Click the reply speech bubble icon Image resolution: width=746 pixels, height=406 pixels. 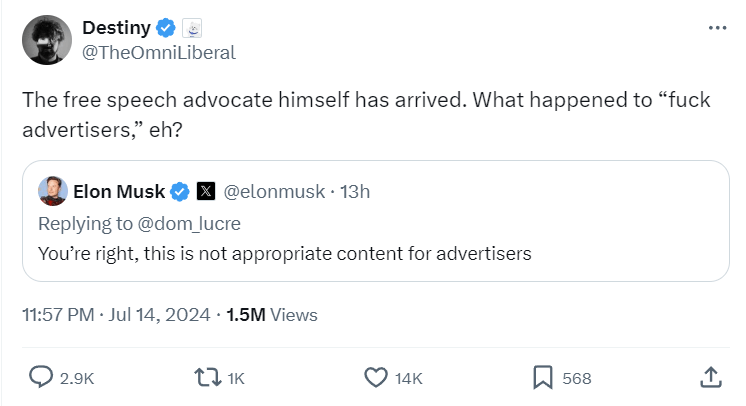[x=41, y=377]
